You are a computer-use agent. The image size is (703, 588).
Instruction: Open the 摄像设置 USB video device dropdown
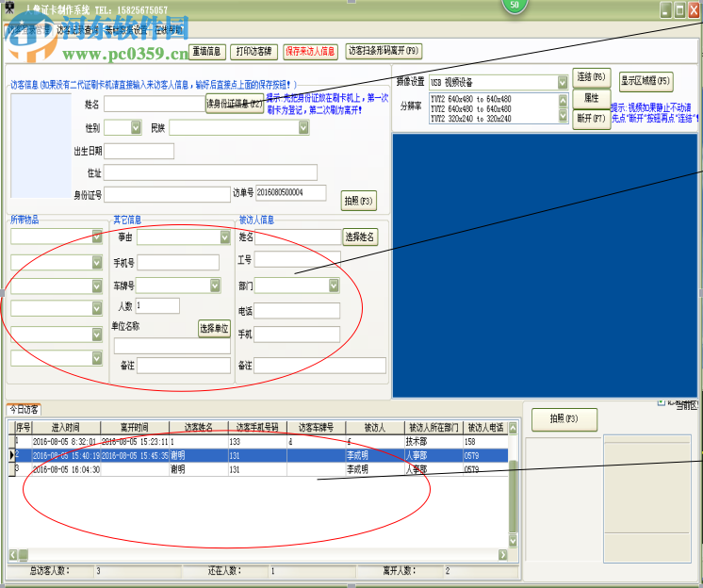(x=563, y=82)
